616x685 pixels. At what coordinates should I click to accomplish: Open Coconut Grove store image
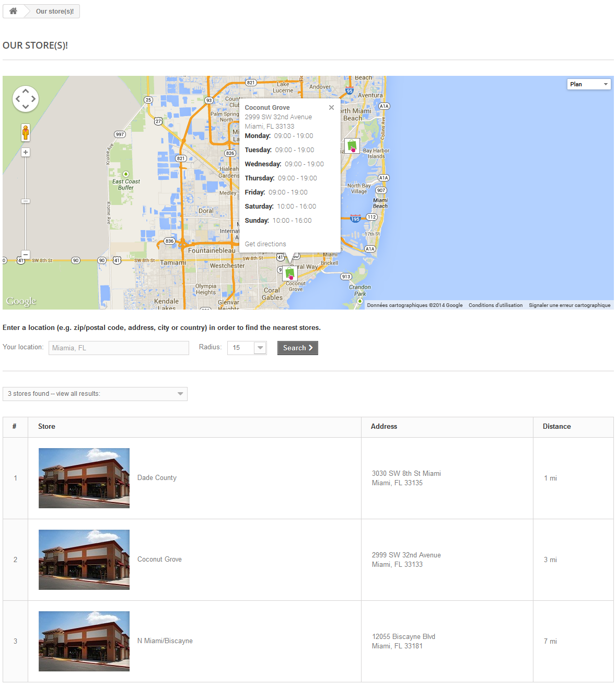(x=84, y=560)
